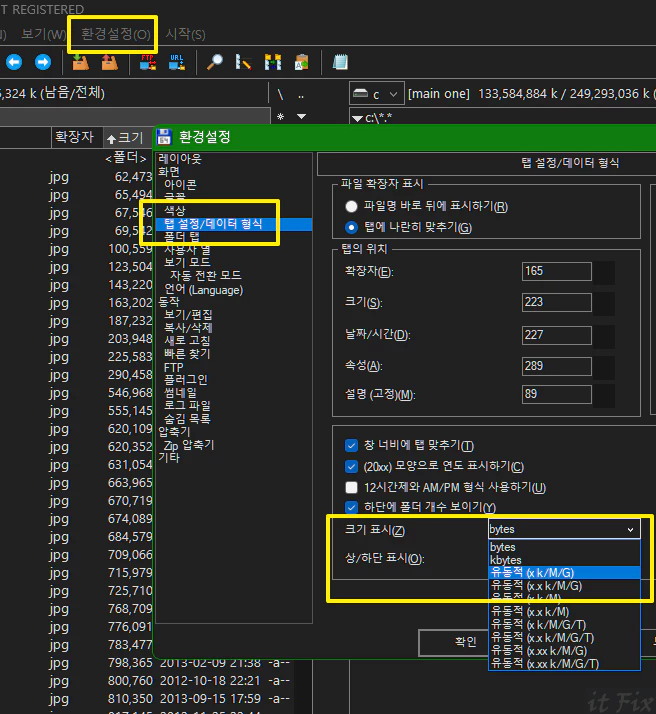The width and height of the screenshot is (656, 714).
Task: Select 아이콘 in the settings tree
Action: click(x=180, y=184)
